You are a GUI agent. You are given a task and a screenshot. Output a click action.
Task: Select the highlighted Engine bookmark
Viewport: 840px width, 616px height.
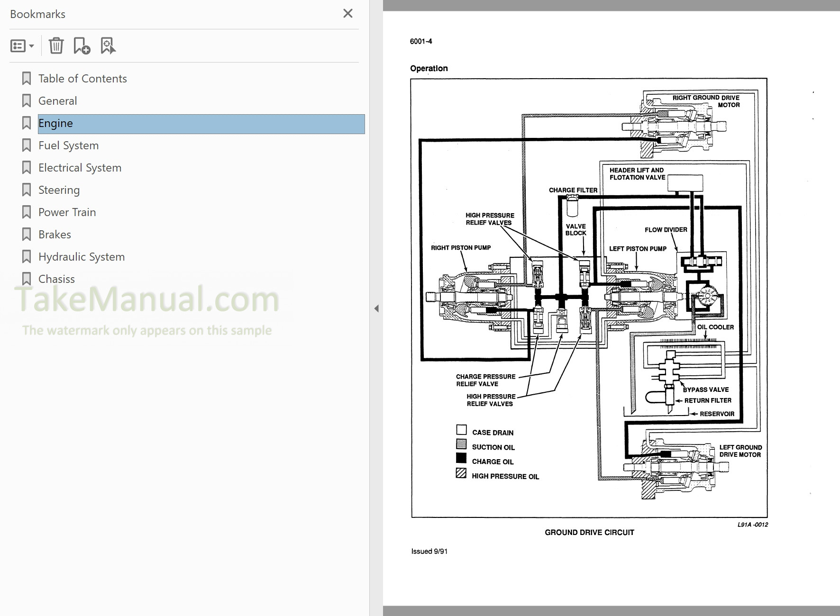55,123
